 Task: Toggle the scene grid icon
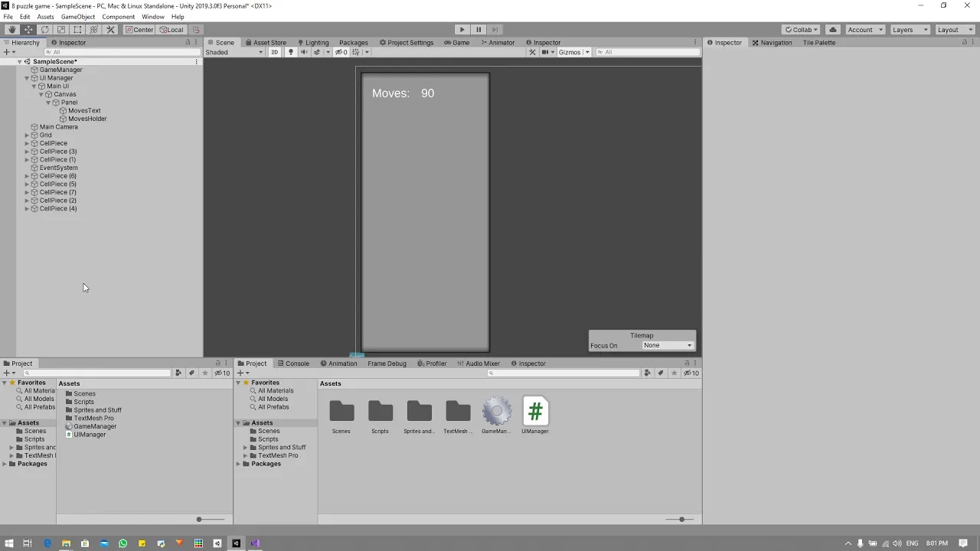[356, 52]
